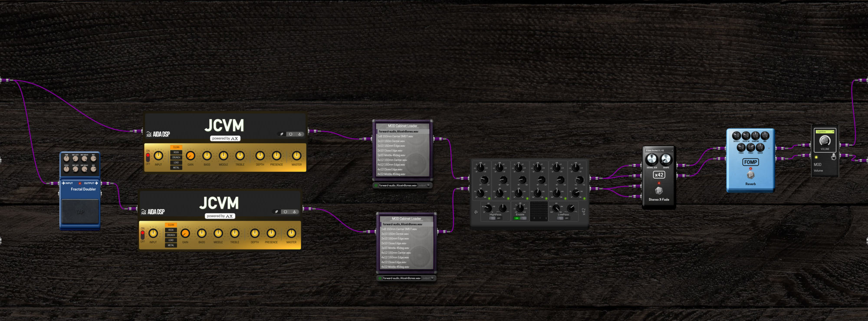Click the anchor icon on the upper JCVM amp
Viewport: 868px width, 321px height.
click(x=299, y=134)
